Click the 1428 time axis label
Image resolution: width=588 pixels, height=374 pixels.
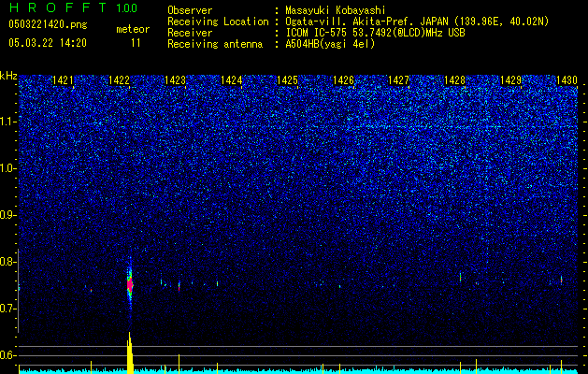tap(454, 79)
